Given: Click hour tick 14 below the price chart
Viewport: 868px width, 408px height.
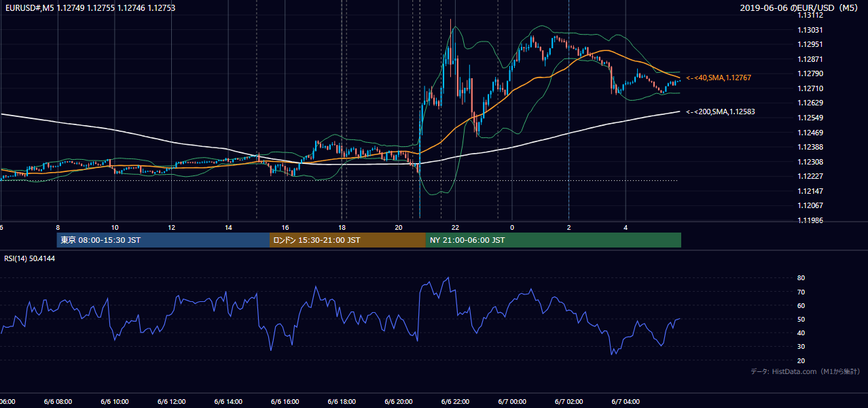Looking at the screenshot, I should click(x=229, y=228).
